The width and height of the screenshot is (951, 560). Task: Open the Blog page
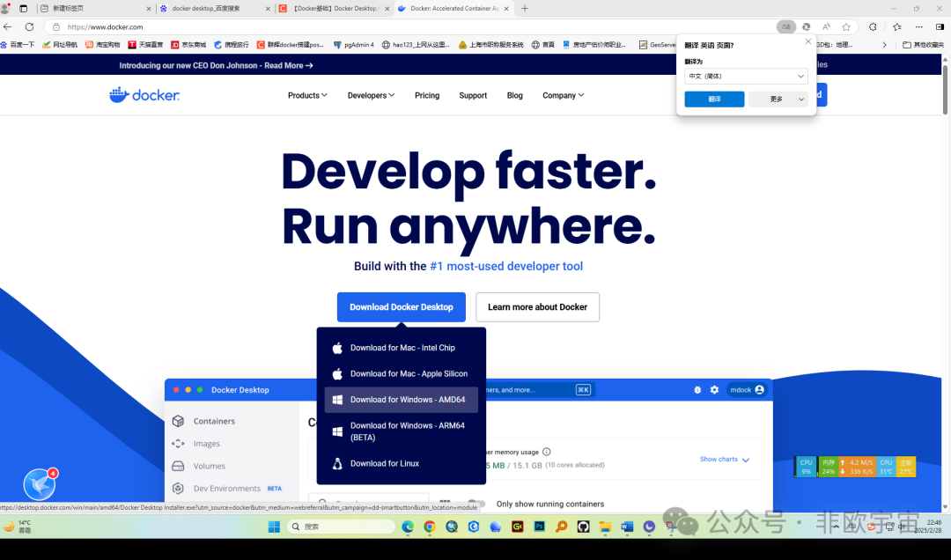[515, 95]
